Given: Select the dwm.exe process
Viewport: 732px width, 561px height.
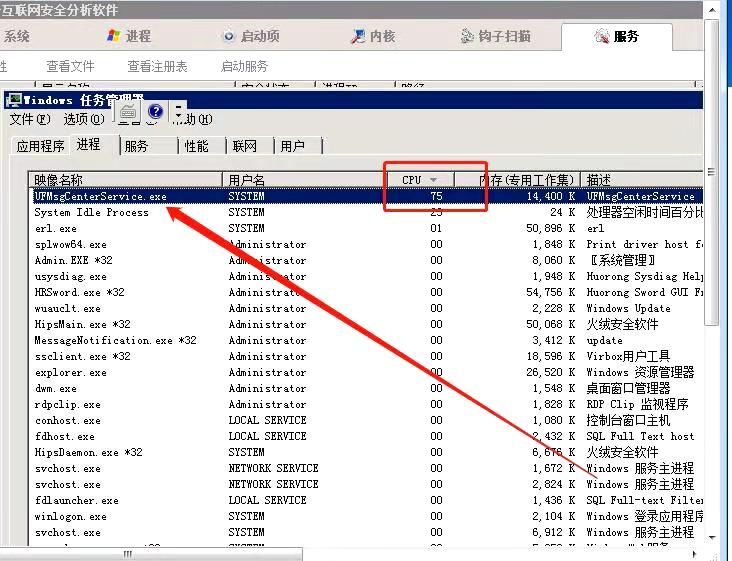Looking at the screenshot, I should (x=366, y=388).
